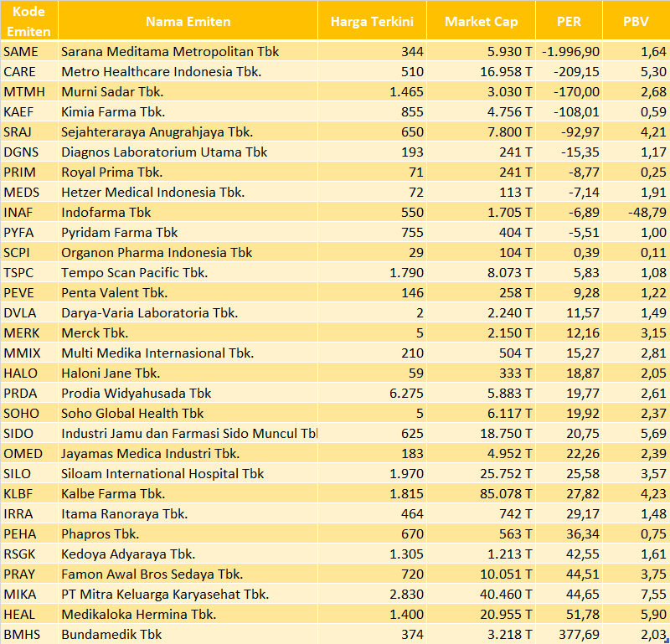
Task: Select the Nama Emiten header cell
Action: click(x=188, y=21)
